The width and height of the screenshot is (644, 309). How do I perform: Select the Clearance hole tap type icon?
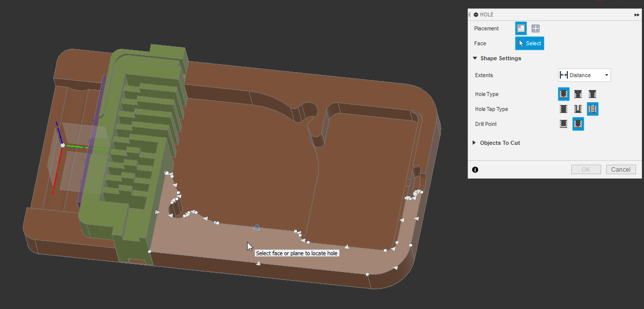pyautogui.click(x=578, y=109)
